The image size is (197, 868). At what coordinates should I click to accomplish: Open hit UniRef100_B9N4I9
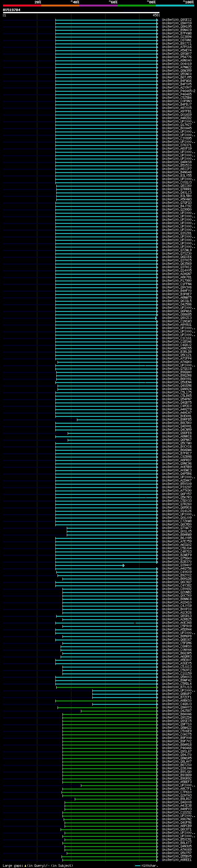(177, 30)
